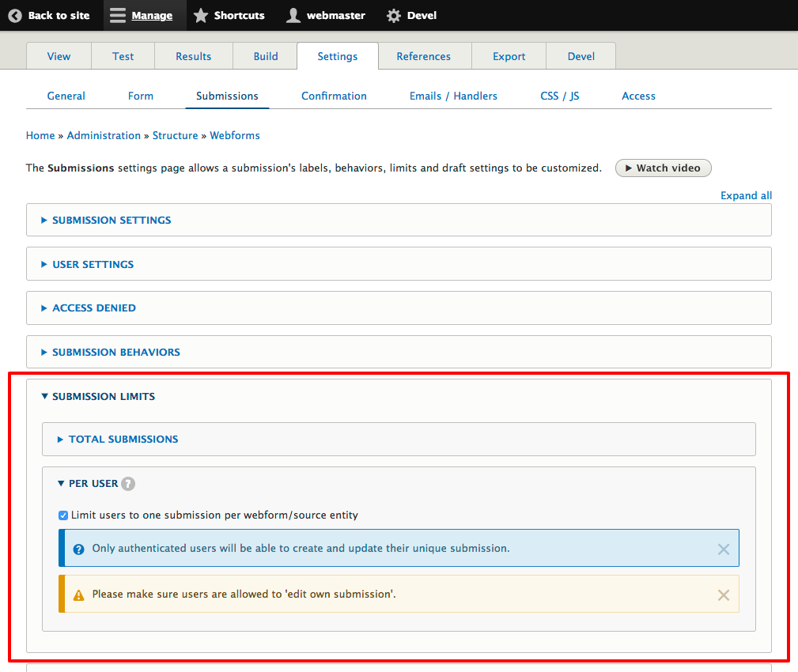
Task: Dismiss the authenticated users info message
Action: tap(723, 549)
